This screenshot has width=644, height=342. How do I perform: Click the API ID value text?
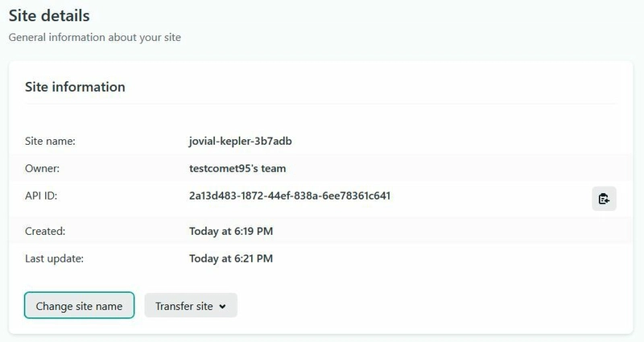point(290,196)
